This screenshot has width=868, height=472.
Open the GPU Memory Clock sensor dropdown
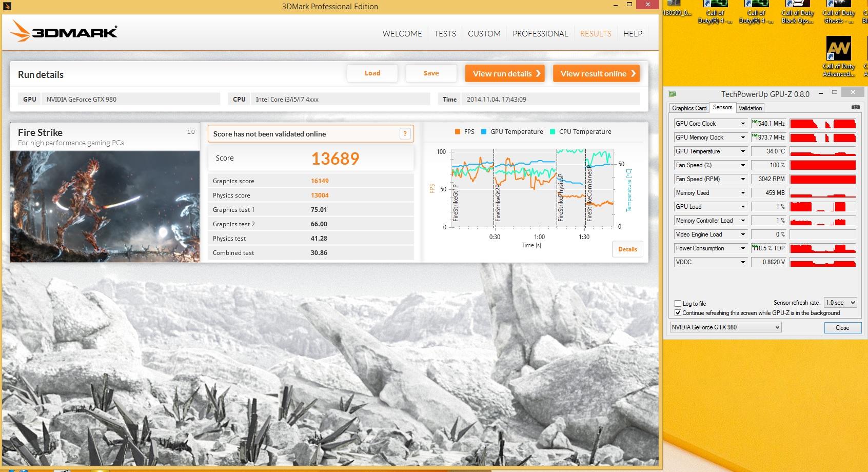(x=742, y=137)
